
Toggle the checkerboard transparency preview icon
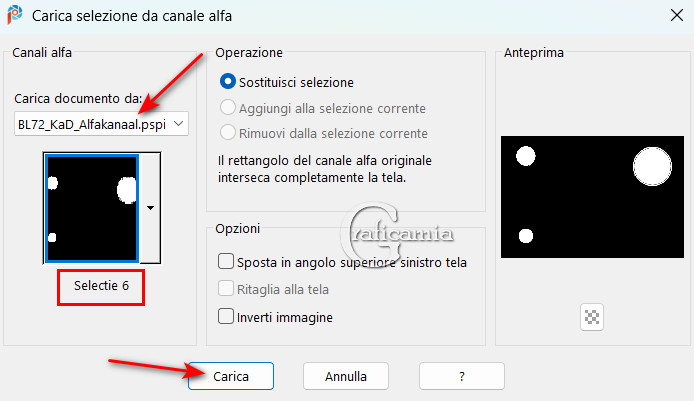coord(593,317)
